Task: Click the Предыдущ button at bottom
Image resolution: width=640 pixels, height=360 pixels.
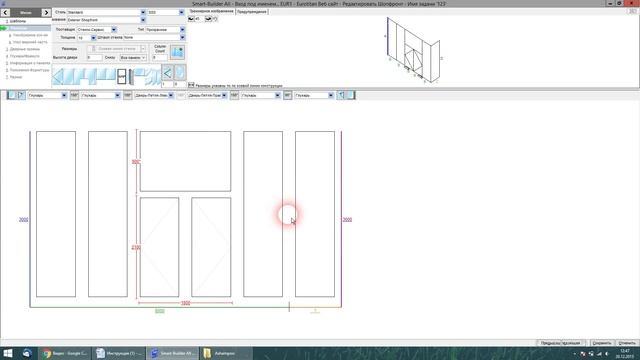Action: click(x=550, y=343)
